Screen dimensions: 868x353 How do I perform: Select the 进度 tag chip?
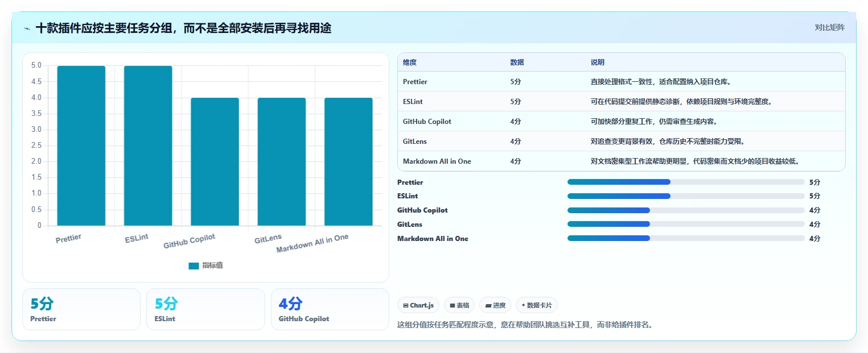(x=495, y=305)
